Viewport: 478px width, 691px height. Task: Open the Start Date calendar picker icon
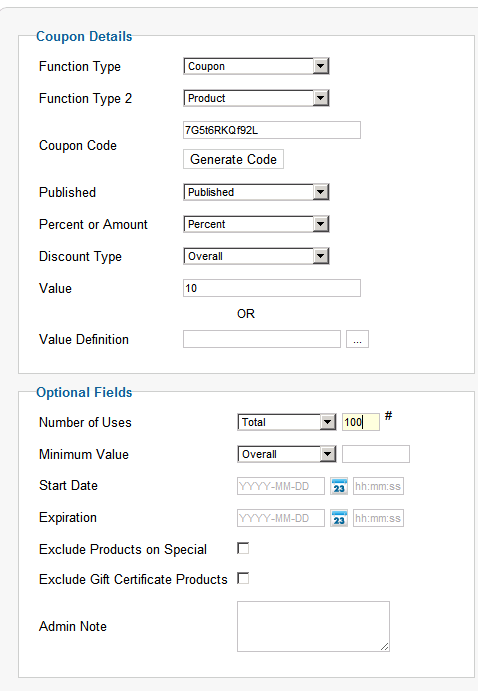click(x=339, y=486)
